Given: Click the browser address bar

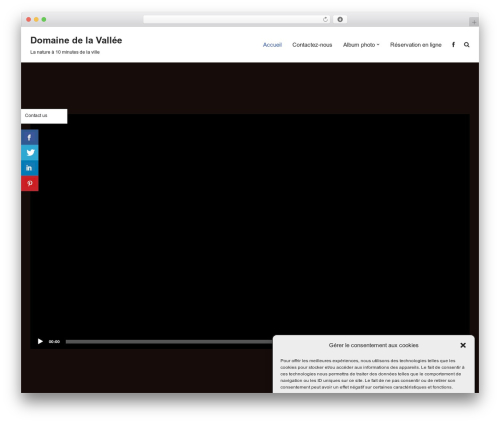Looking at the screenshot, I should click(x=237, y=19).
